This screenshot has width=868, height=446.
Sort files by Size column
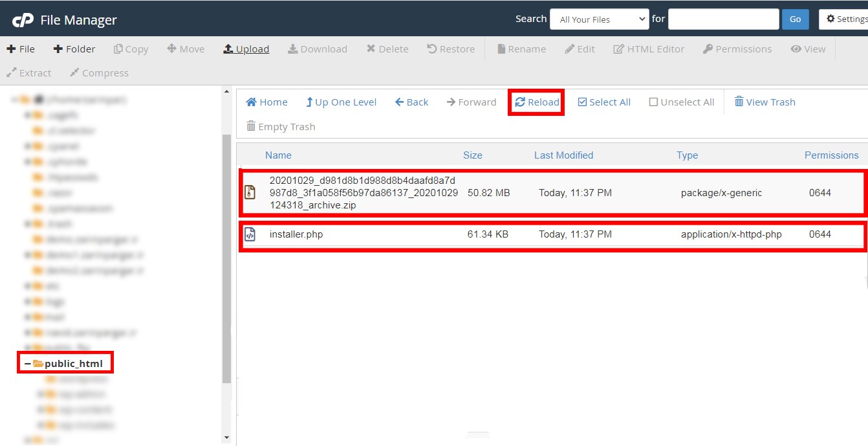[x=473, y=155]
